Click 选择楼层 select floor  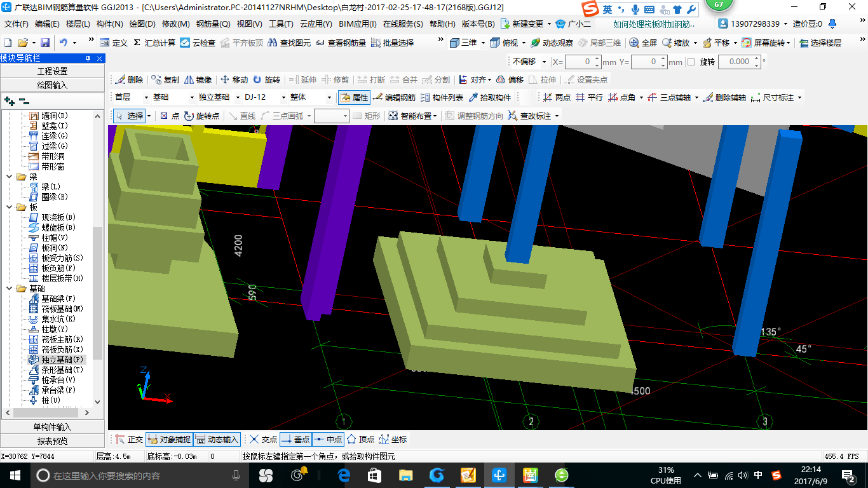pos(820,43)
